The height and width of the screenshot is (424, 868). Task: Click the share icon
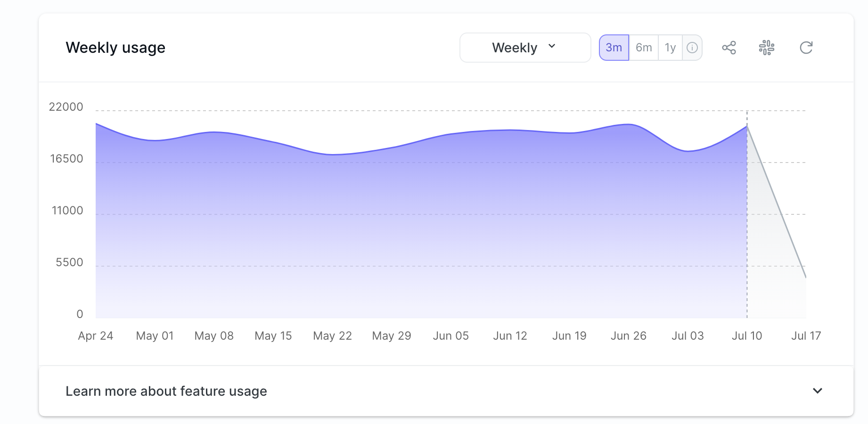point(729,48)
